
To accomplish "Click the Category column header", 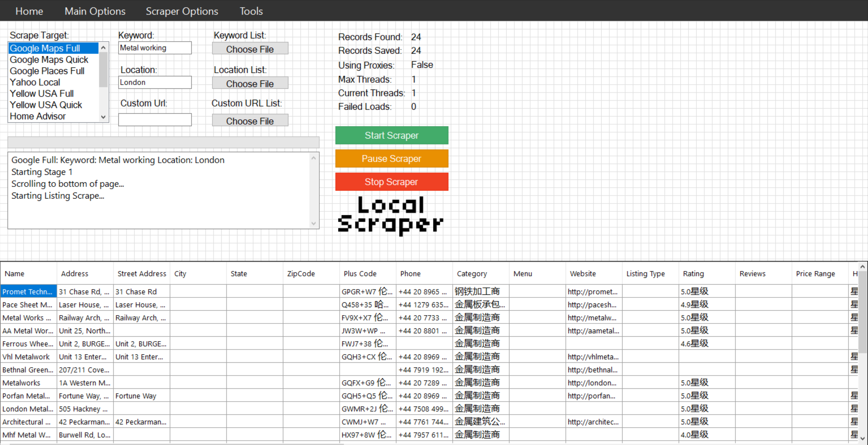I will click(481, 273).
